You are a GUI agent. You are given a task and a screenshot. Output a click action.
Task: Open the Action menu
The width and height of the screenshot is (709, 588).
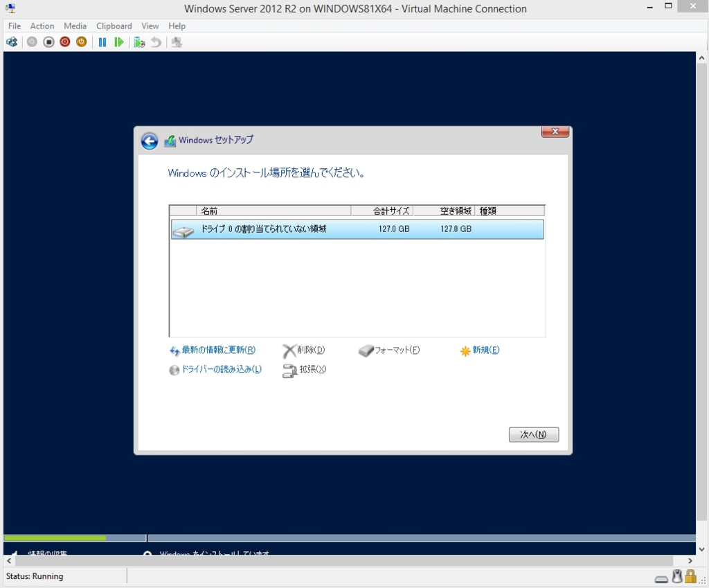[x=42, y=26]
